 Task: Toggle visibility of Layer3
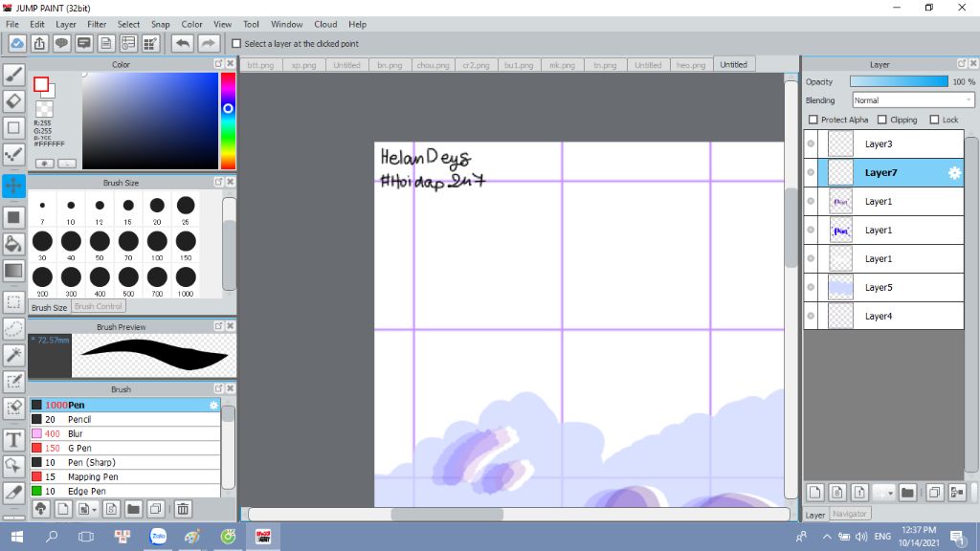coord(811,143)
